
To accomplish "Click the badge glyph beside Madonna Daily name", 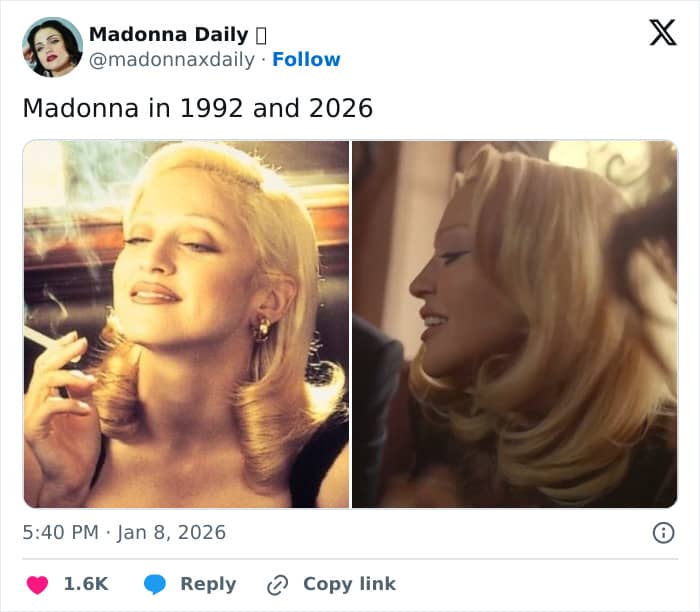I will click(261, 36).
